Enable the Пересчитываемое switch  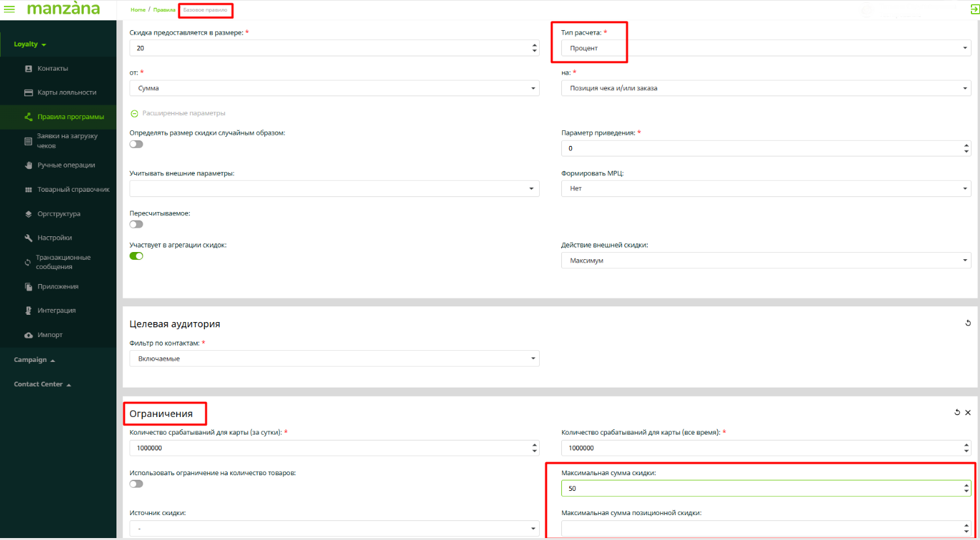coord(136,225)
